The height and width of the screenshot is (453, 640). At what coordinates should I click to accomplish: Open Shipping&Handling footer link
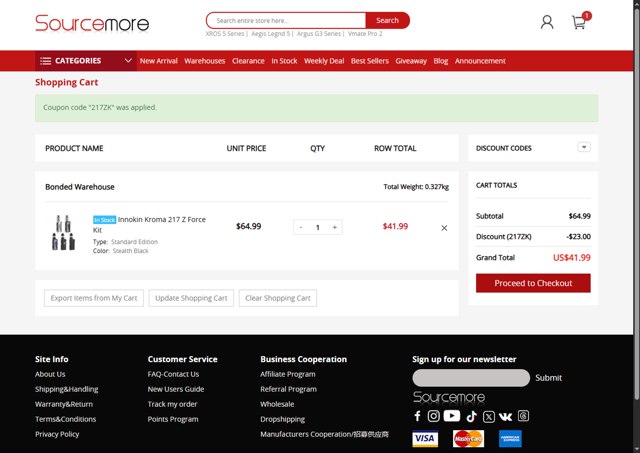pyautogui.click(x=67, y=389)
